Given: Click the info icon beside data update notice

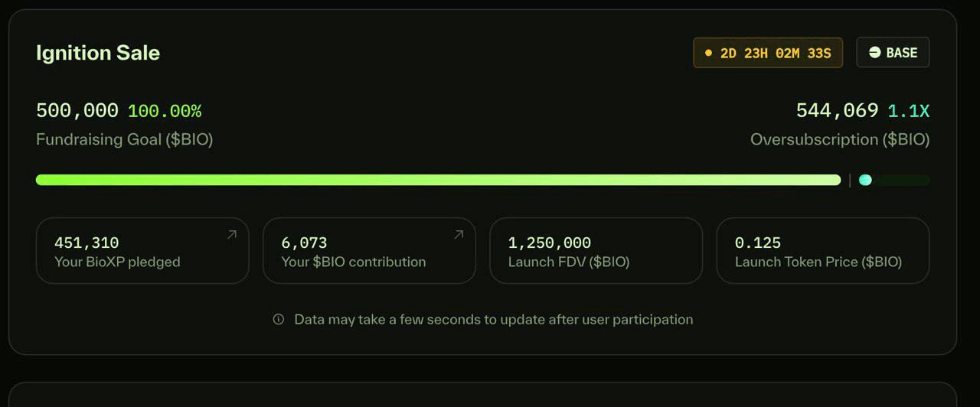Looking at the screenshot, I should (x=279, y=319).
